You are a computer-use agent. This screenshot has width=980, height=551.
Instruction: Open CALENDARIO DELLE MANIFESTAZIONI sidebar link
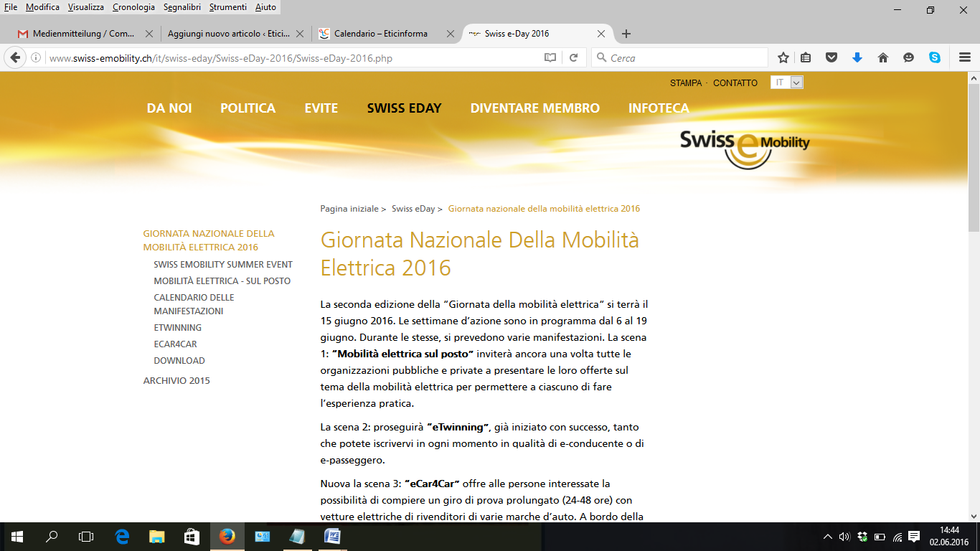[x=194, y=304]
